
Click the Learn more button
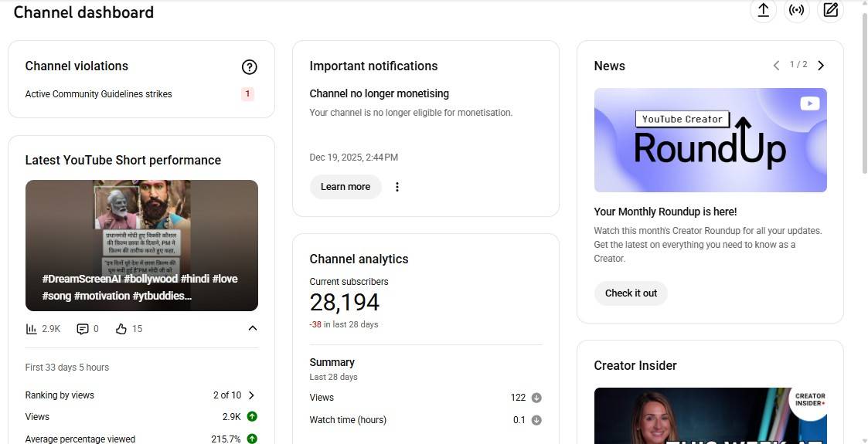[345, 187]
